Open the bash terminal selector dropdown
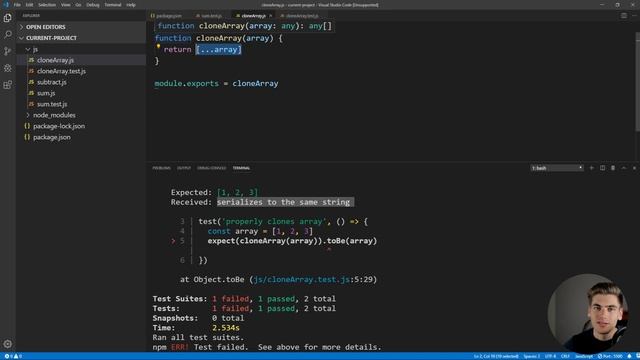Screen dimensions: 640x360 pos(557,168)
